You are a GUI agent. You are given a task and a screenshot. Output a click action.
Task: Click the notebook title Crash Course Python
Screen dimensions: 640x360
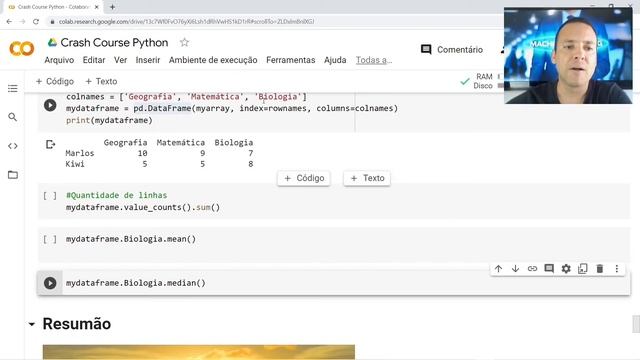click(x=114, y=42)
